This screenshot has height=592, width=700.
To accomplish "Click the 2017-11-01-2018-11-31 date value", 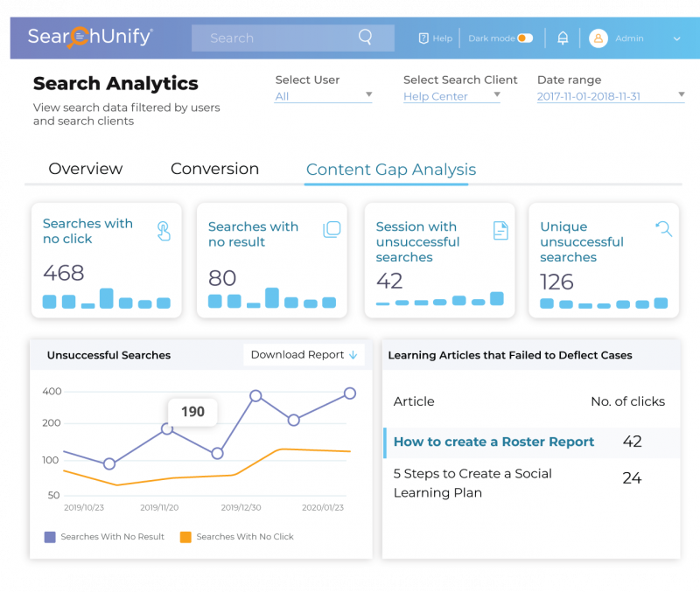I will click(x=588, y=96).
